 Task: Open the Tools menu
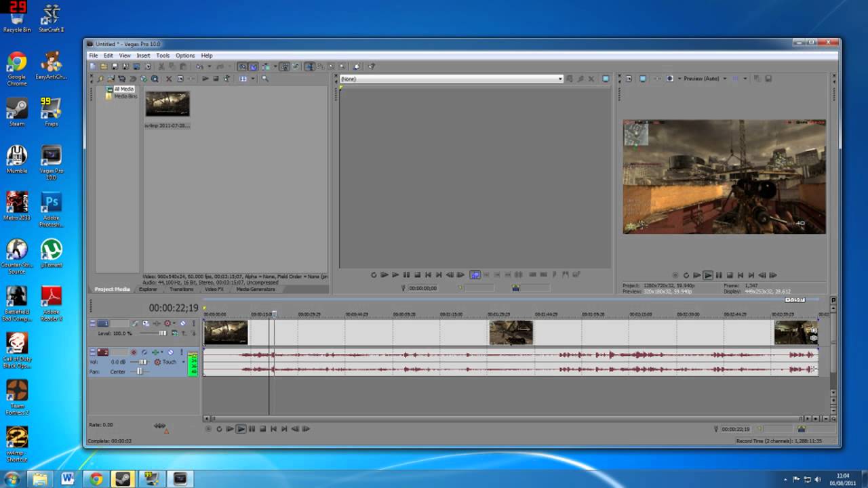coord(163,56)
